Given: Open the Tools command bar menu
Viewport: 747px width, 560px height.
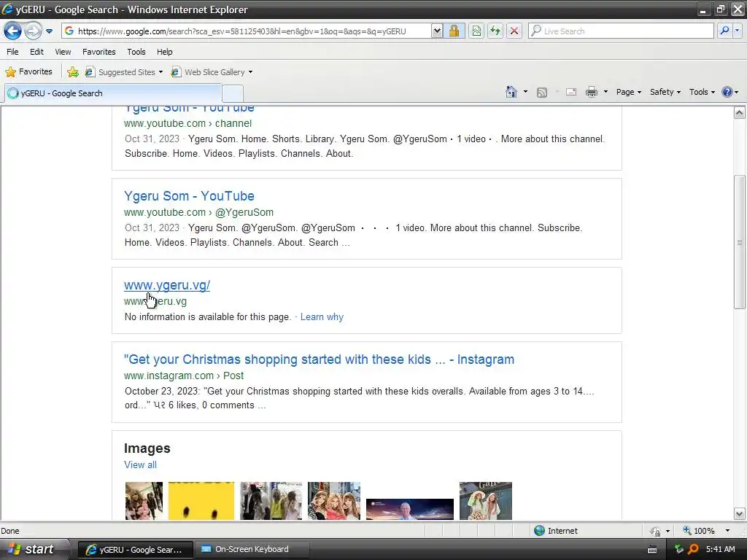Looking at the screenshot, I should 702,92.
